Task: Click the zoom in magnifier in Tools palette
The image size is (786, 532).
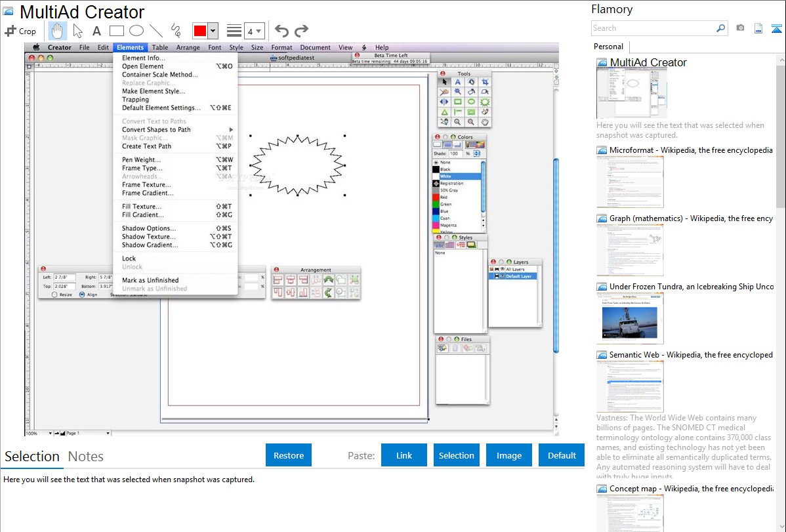Action: point(458,122)
